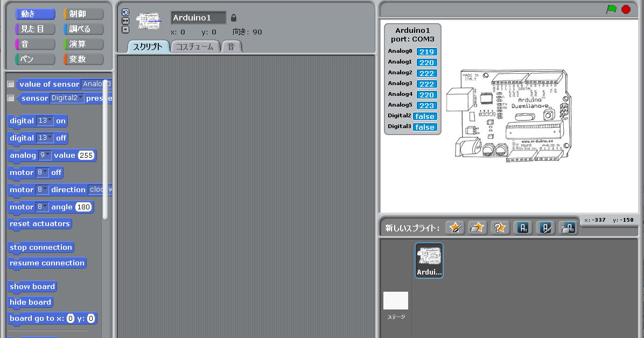
Task: Click the Arduino1 sprite name field
Action: (x=198, y=17)
